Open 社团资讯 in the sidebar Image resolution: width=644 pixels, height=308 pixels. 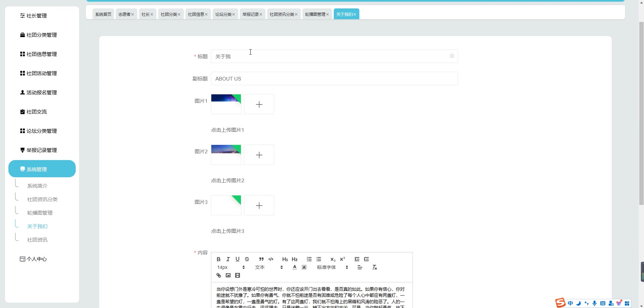coord(37,240)
